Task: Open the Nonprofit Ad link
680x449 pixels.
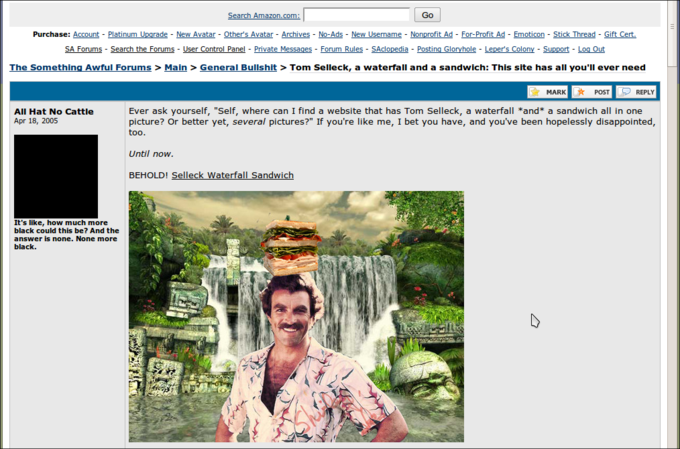Action: coord(431,34)
